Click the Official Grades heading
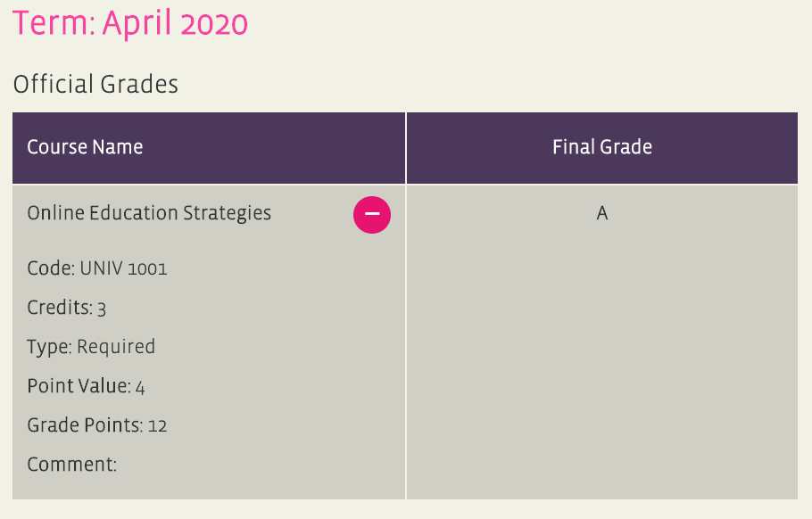The height and width of the screenshot is (519, 812). 95,85
